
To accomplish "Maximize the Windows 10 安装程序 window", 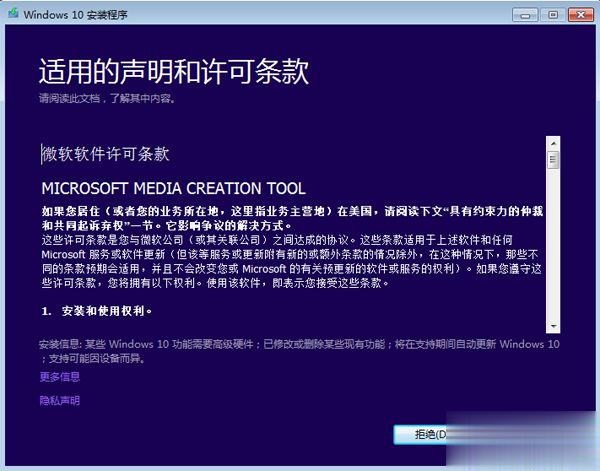I will tap(553, 15).
